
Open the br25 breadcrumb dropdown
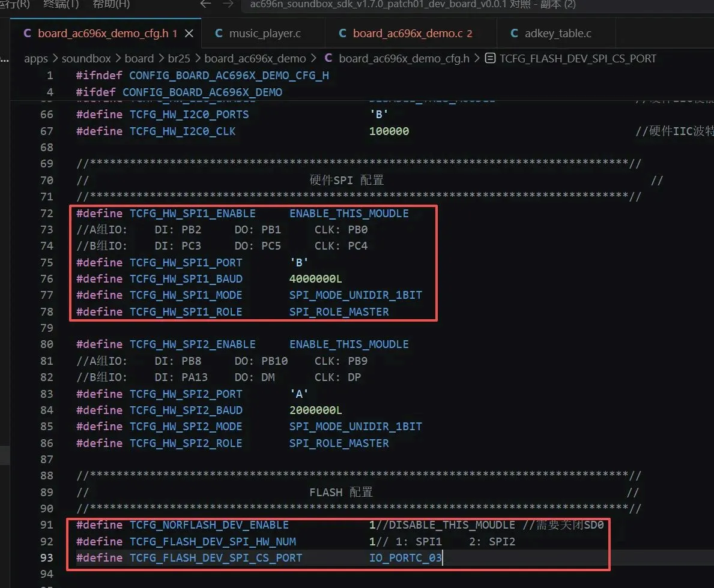pos(179,59)
